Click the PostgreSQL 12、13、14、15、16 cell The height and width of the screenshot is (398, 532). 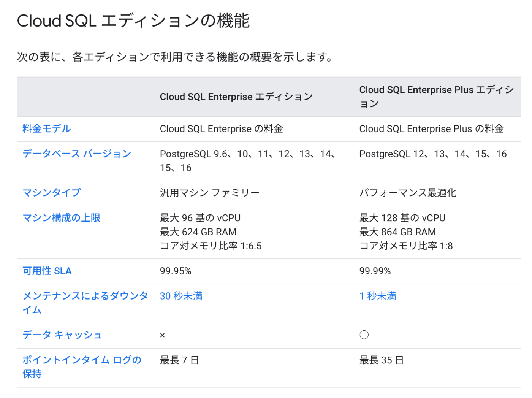pyautogui.click(x=433, y=154)
